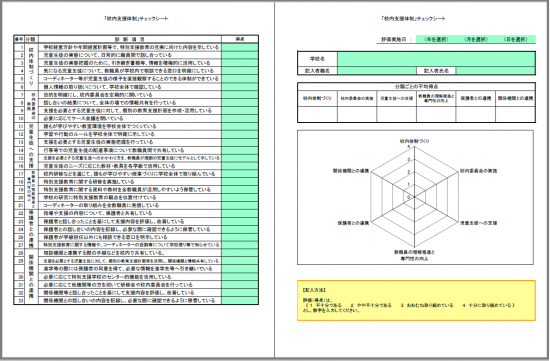Click the vertical 校内体制づくり category cell in the checklist

click(x=31, y=67)
